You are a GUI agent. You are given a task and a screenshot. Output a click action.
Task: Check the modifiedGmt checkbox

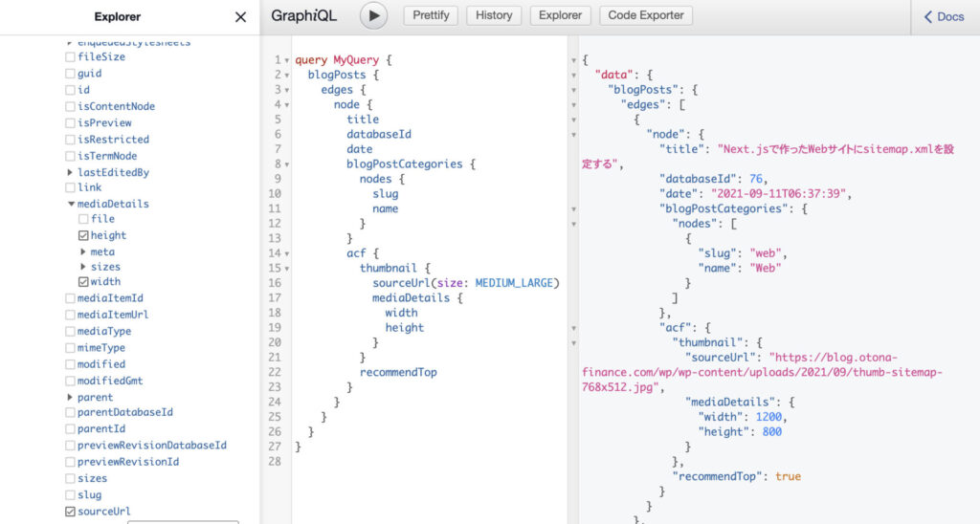pyautogui.click(x=70, y=381)
